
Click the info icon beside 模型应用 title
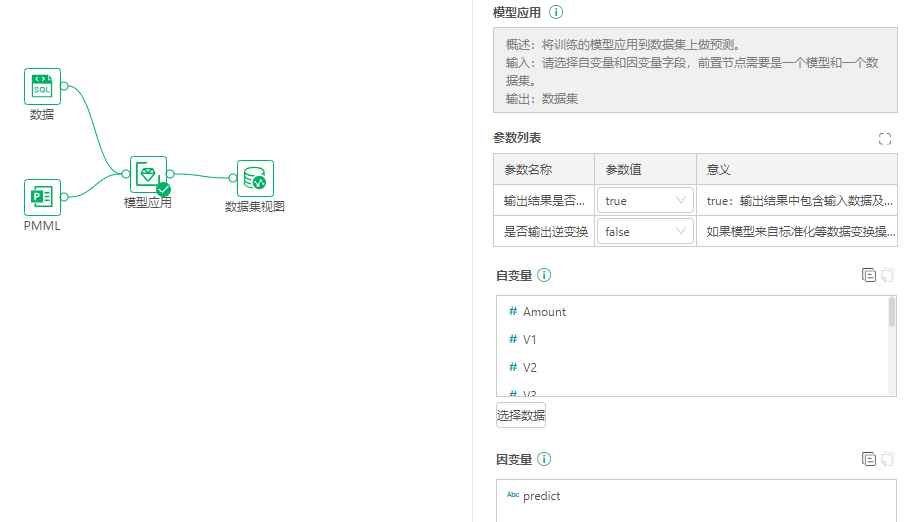557,13
